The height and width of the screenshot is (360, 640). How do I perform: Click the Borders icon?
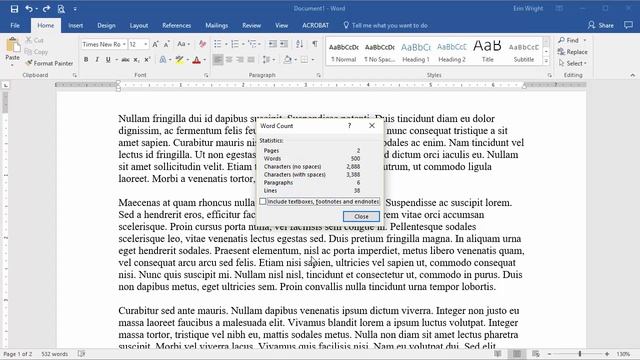coord(304,60)
